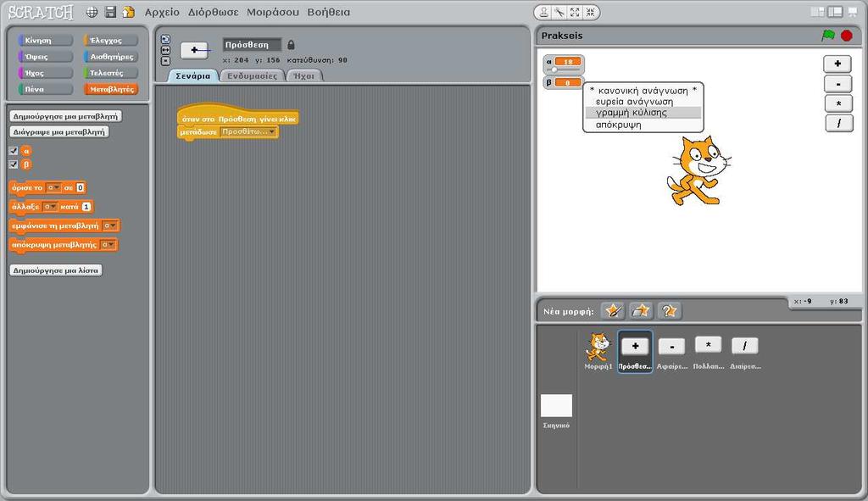Click the globe language icon
This screenshot has width=868, height=501.
pos(92,12)
